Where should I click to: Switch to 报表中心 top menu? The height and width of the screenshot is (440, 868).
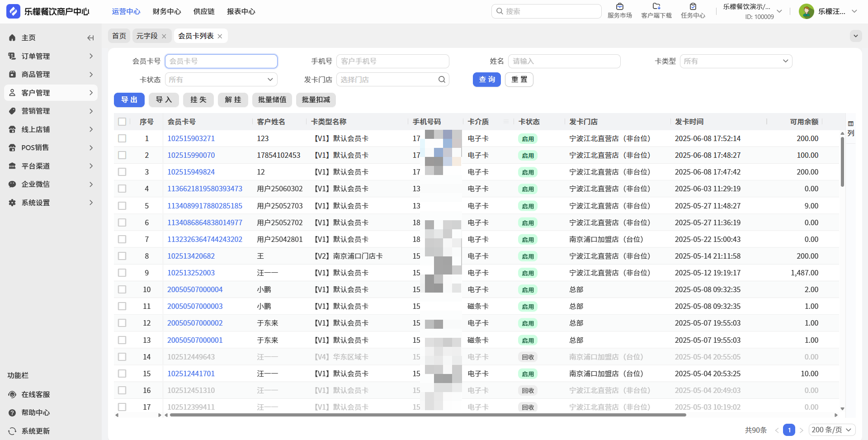coord(241,11)
